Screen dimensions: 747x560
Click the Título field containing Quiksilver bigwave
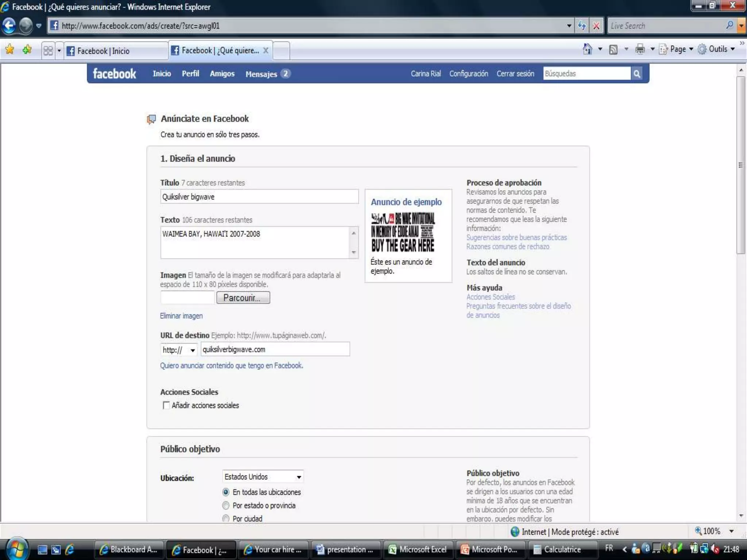coord(259,197)
